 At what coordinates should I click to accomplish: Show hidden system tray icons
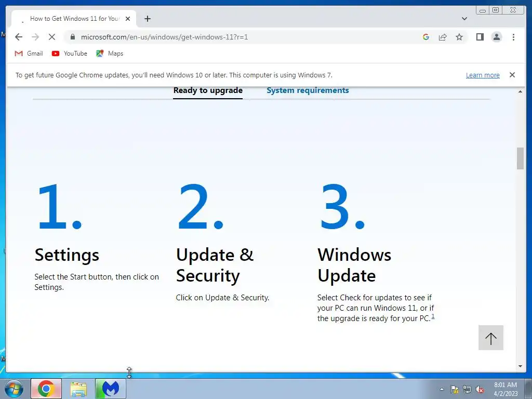(x=442, y=389)
